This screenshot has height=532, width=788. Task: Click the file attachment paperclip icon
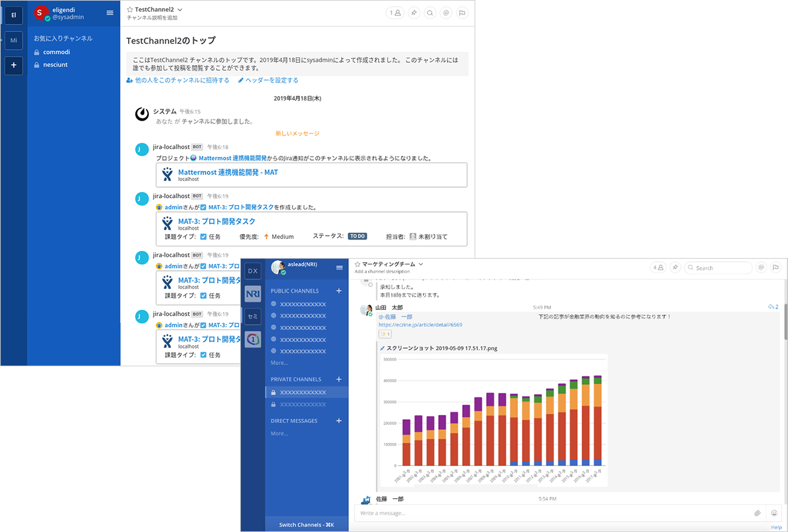[x=757, y=513]
